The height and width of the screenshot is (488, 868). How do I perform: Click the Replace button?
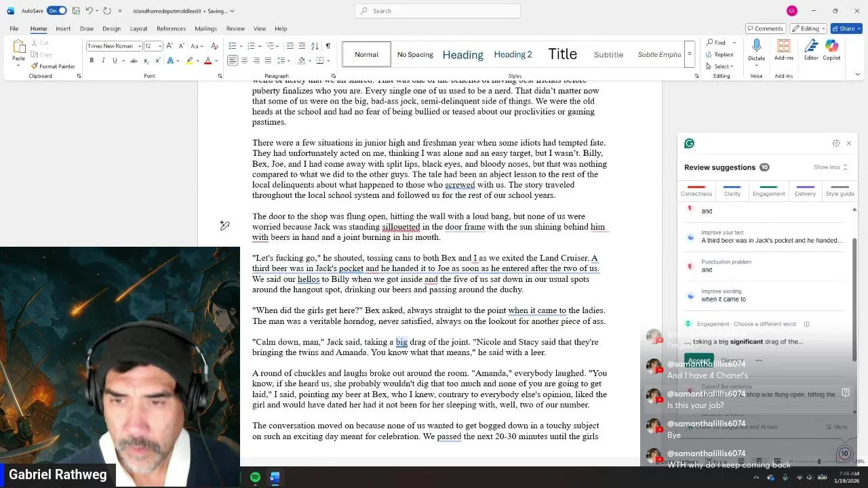[719, 54]
